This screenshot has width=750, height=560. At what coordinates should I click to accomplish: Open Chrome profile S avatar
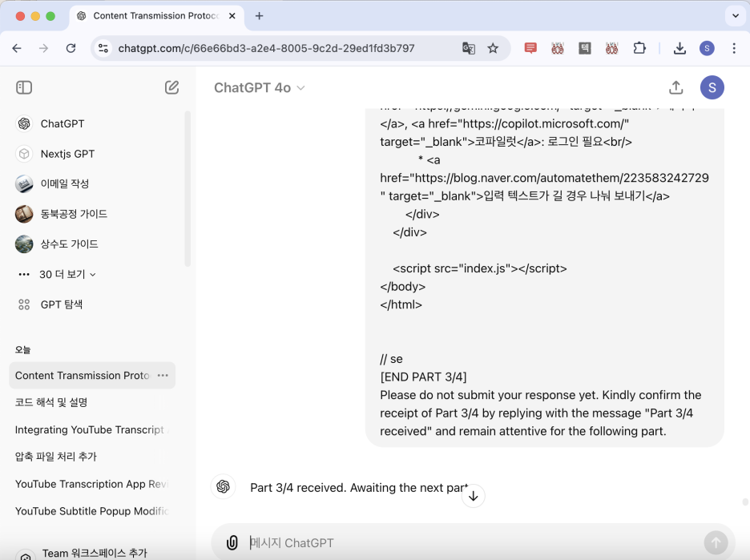pos(707,48)
